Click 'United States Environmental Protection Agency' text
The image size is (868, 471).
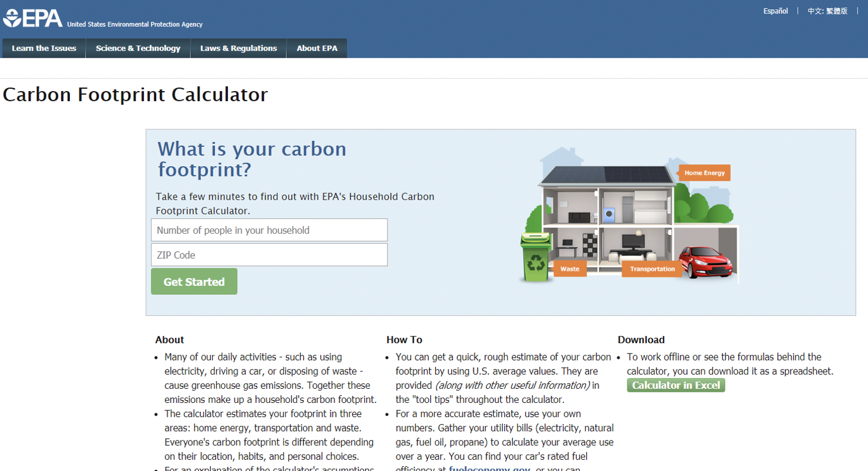point(135,25)
